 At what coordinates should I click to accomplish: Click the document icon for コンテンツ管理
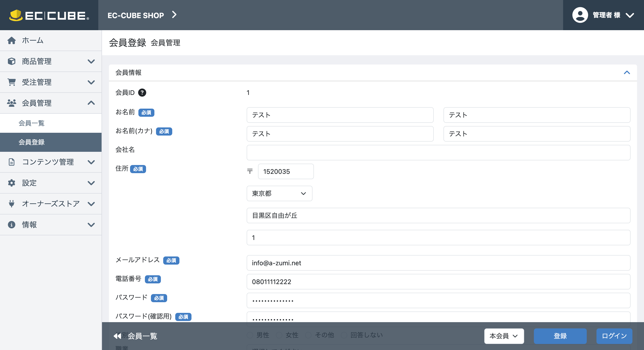click(12, 162)
